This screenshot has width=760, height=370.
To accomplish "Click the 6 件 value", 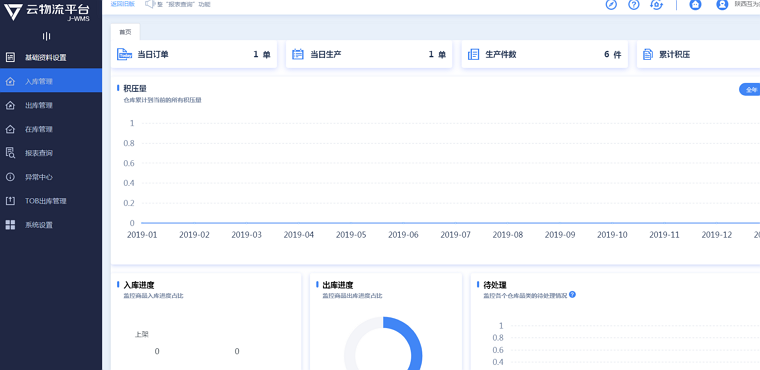I will pos(613,54).
